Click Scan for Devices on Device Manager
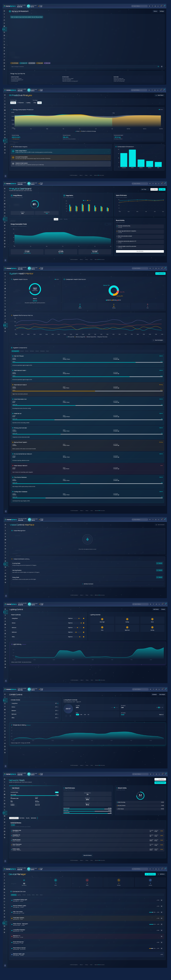The image size is (171, 980). point(150,874)
